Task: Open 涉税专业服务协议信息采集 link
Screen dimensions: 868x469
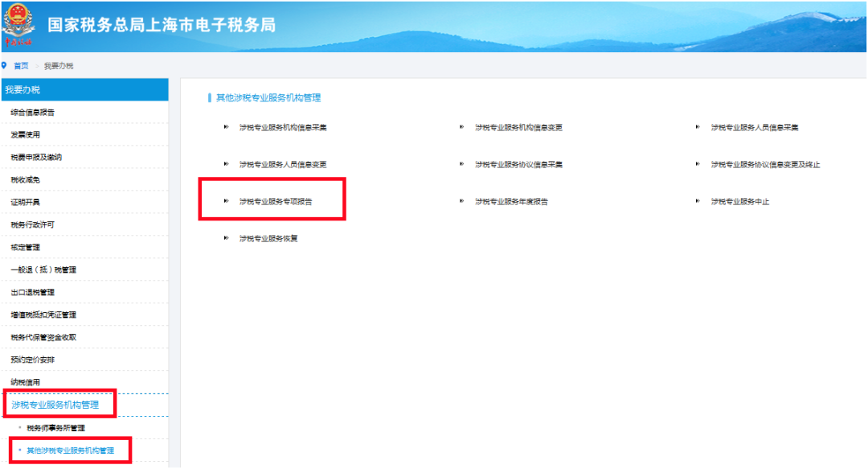Action: point(518,165)
